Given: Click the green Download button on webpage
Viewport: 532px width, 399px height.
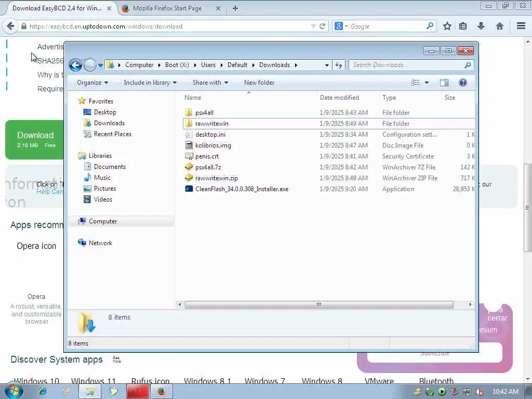Looking at the screenshot, I should pyautogui.click(x=35, y=139).
